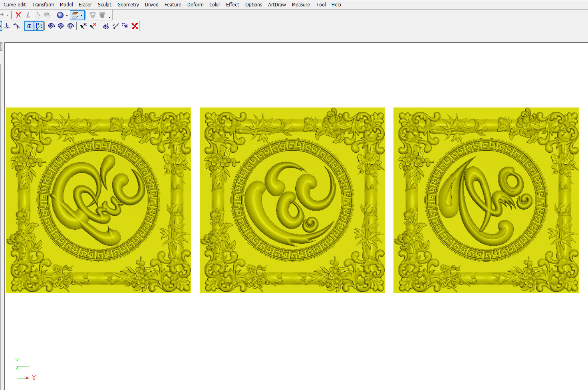Click the red X delete icon in top toolbar
Image resolution: width=588 pixels, height=390 pixels.
(x=18, y=15)
